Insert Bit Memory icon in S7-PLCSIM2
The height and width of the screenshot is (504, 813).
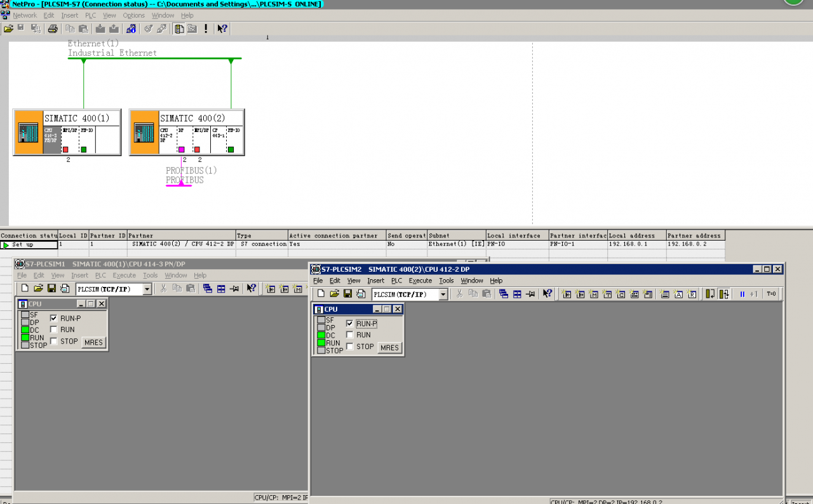tap(594, 294)
